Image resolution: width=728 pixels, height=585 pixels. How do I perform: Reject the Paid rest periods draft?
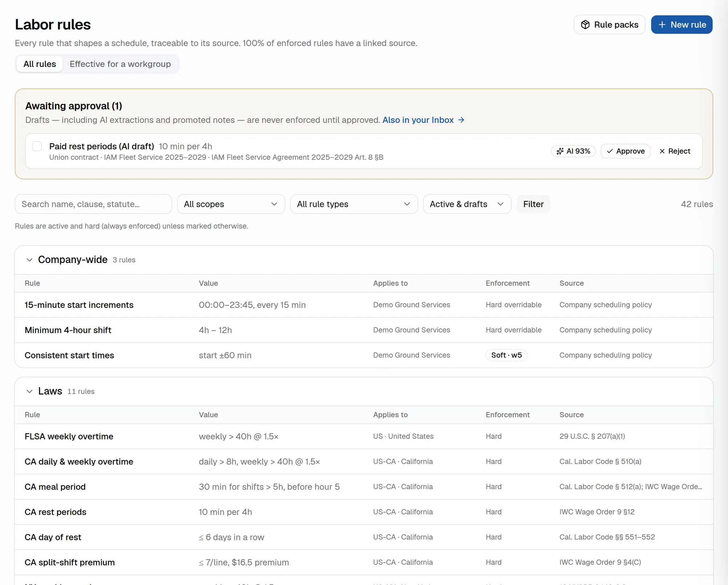click(675, 151)
